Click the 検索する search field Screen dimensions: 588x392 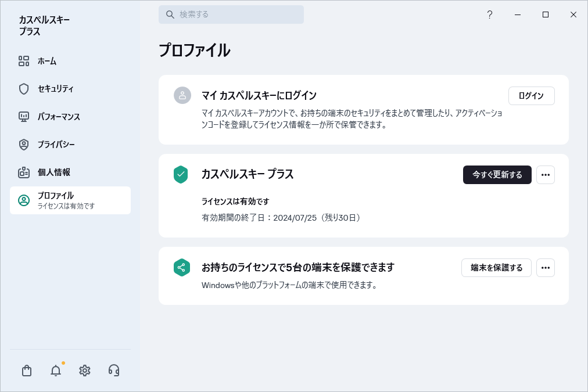pyautogui.click(x=231, y=14)
